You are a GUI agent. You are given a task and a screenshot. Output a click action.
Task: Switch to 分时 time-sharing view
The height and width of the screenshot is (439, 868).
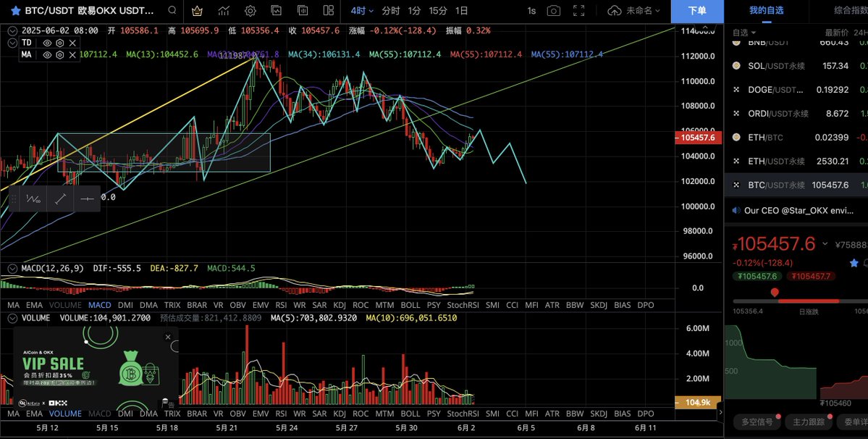point(390,11)
